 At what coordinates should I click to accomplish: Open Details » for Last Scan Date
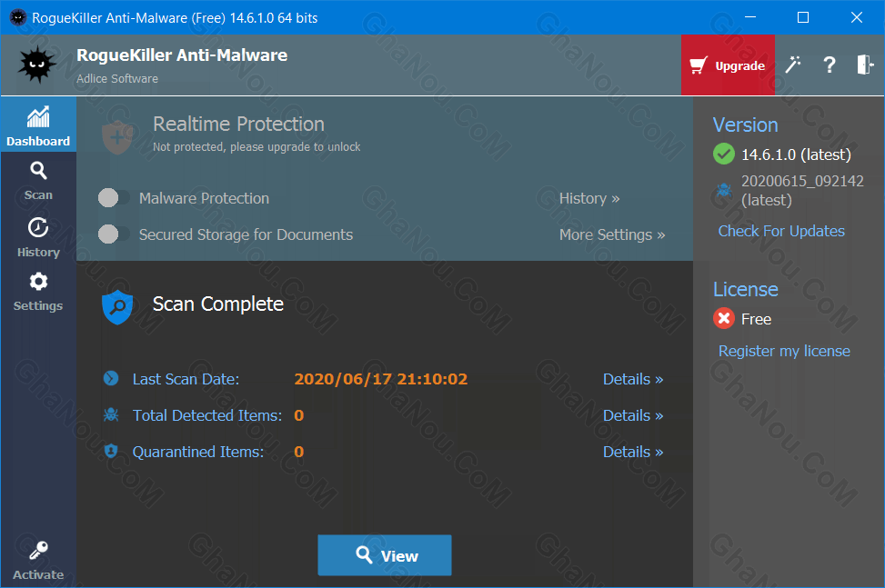633,379
